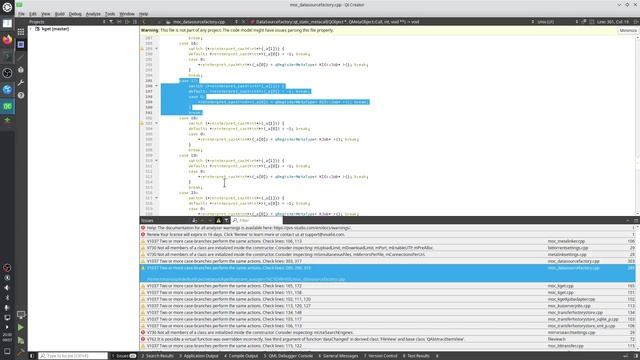Expand the kget [master] project node
Image resolution: width=640 pixels, height=360 pixels.
tap(31, 29)
